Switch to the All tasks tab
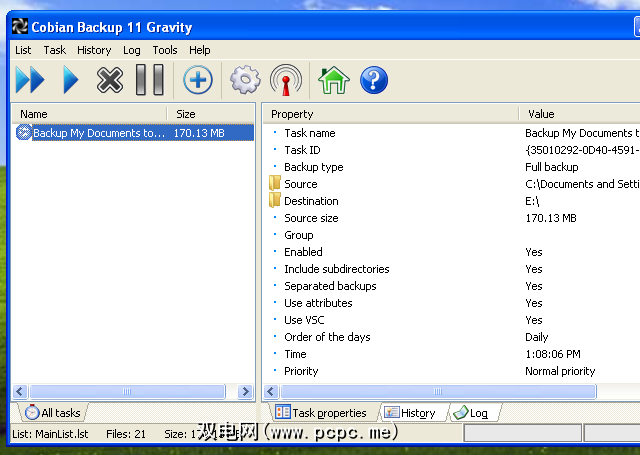Screen dimensions: 640x455 point(53,413)
